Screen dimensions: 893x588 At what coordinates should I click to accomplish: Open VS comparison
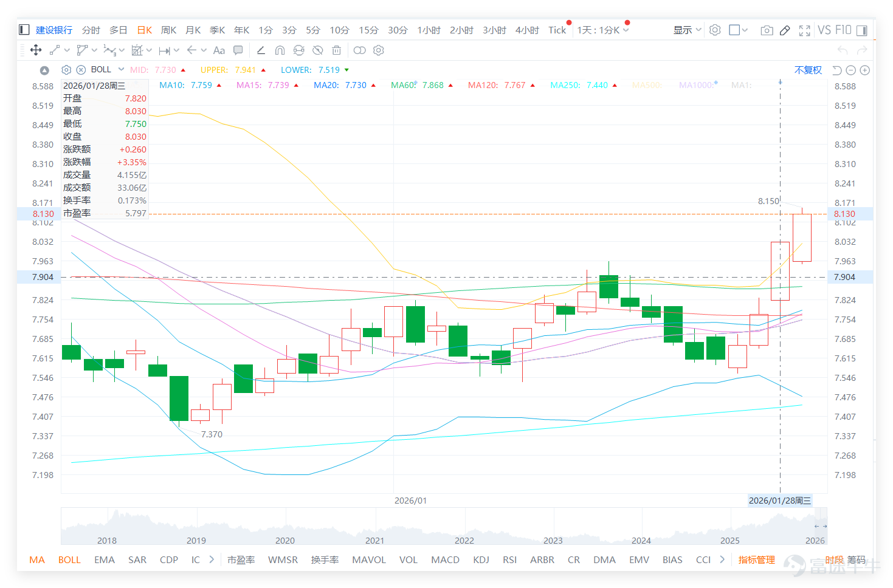(x=824, y=30)
